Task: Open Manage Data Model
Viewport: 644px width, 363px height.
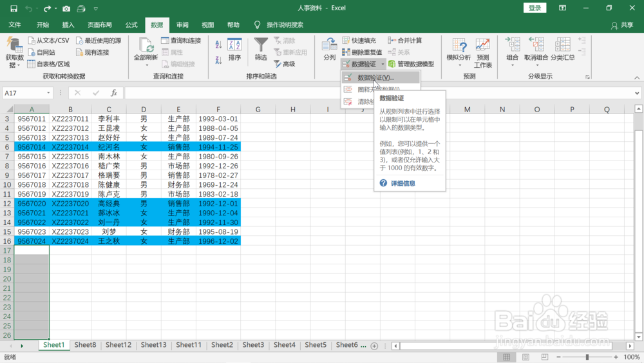Action: [411, 64]
